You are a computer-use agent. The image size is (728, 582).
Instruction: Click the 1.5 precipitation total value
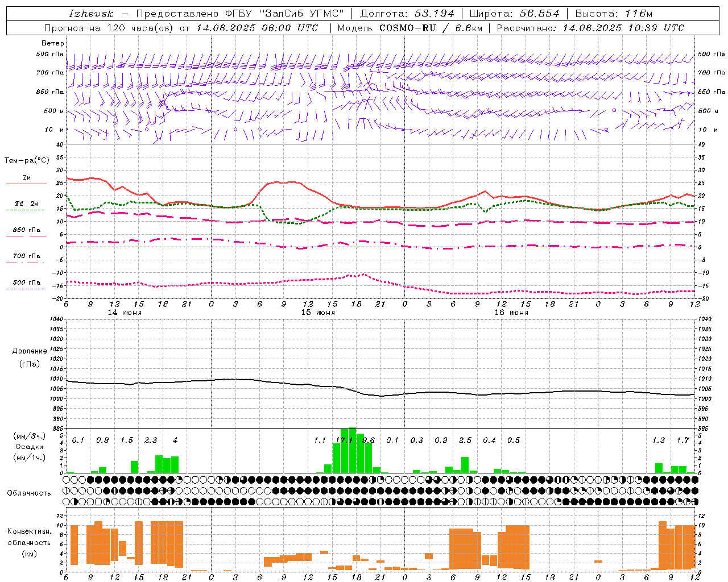click(126, 440)
